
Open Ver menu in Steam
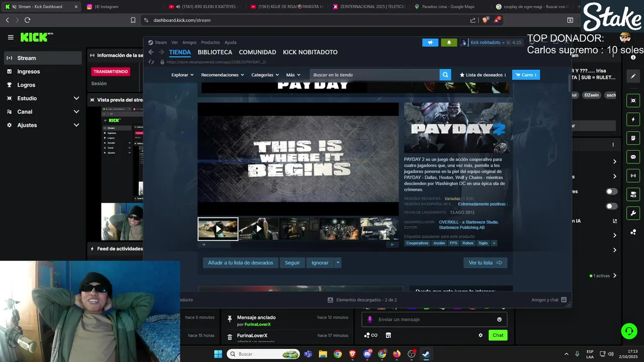click(x=175, y=42)
